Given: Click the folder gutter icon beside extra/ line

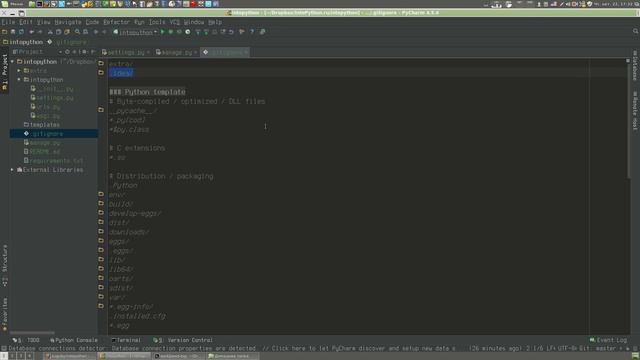Looking at the screenshot, I should (x=101, y=63).
